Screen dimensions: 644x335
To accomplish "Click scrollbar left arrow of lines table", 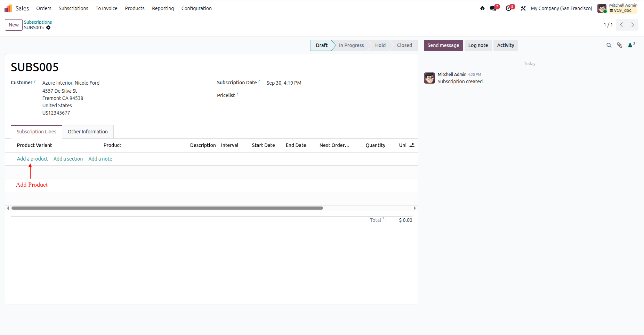I will click(x=8, y=208).
